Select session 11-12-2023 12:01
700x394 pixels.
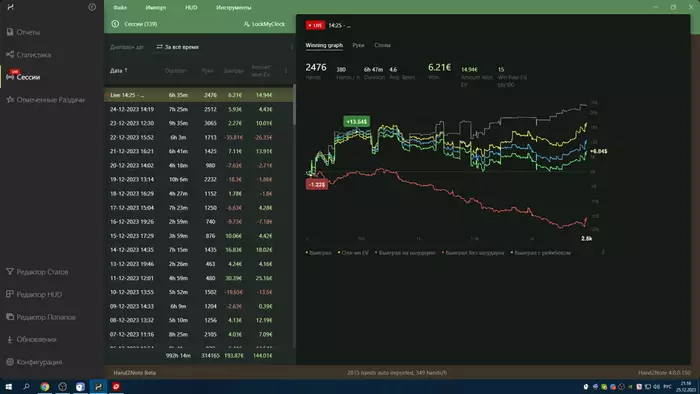199,278
